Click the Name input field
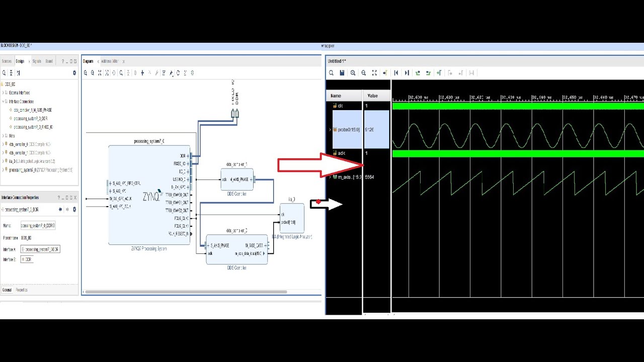Screen dimensions: 644x362 tap(38, 226)
